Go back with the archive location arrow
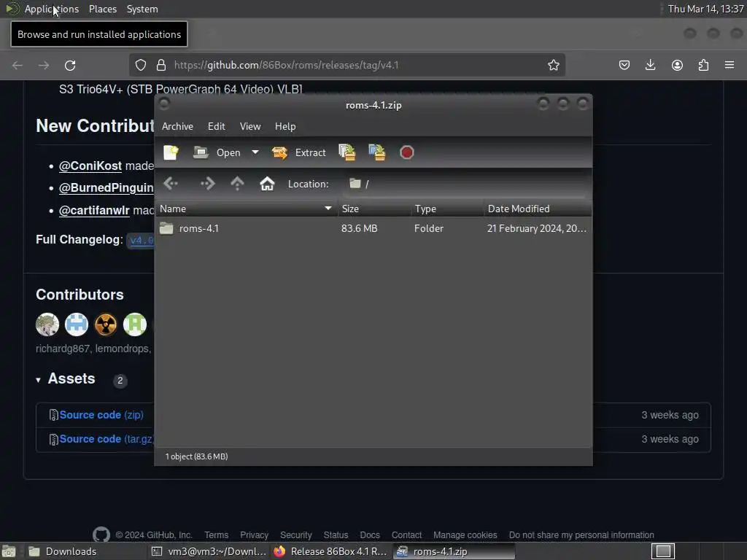 [171, 184]
